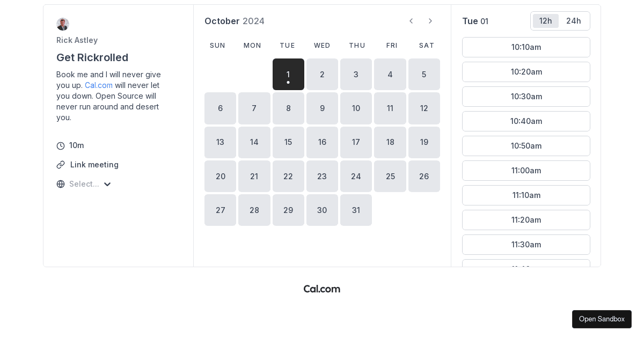Click the Cal.com logo at the bottom
This screenshot has height=338, width=644.
pos(321,289)
